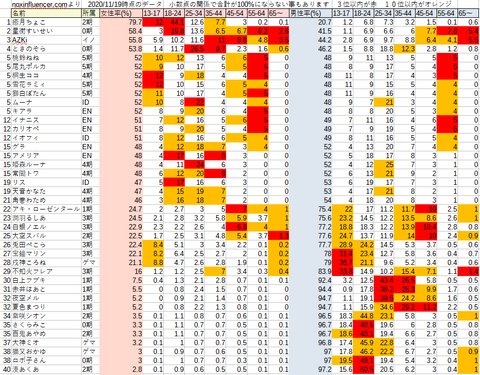
Task: Click the AZKi name cell
Action: click(x=47, y=40)
